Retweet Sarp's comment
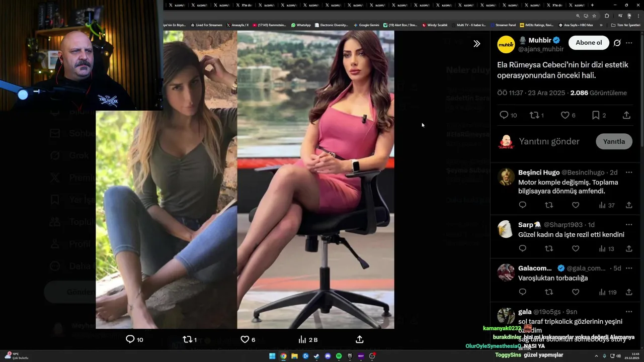 (x=549, y=248)
